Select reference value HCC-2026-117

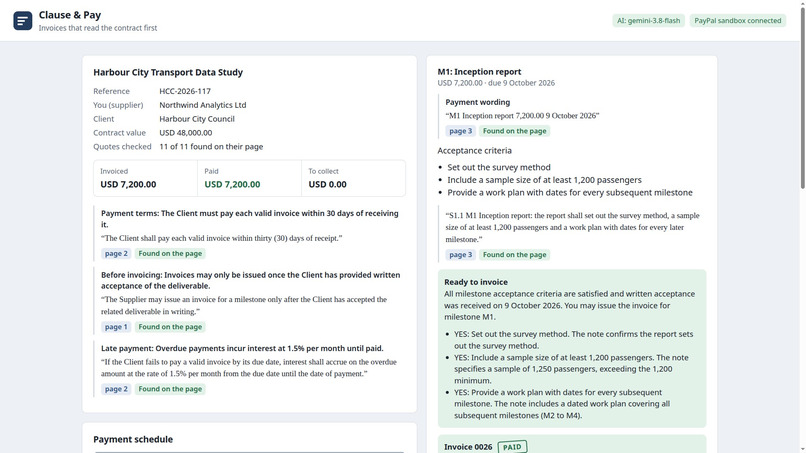pyautogui.click(x=185, y=91)
